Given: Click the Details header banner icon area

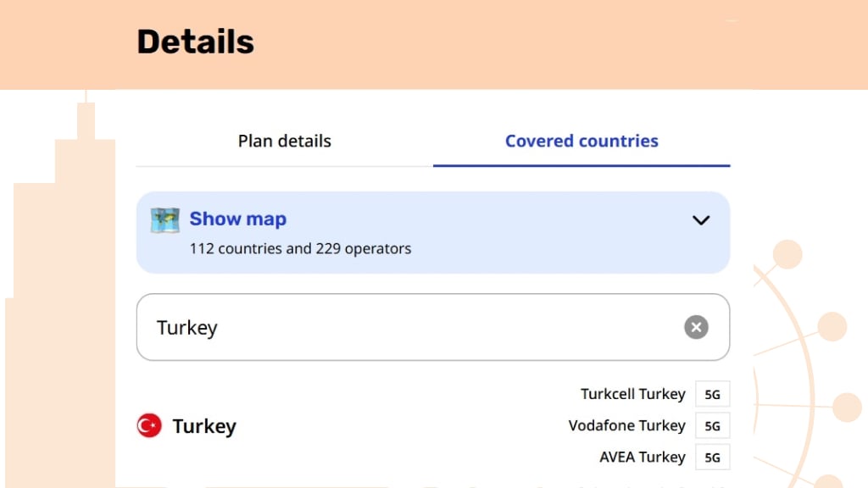Looking at the screenshot, I should click(x=195, y=41).
